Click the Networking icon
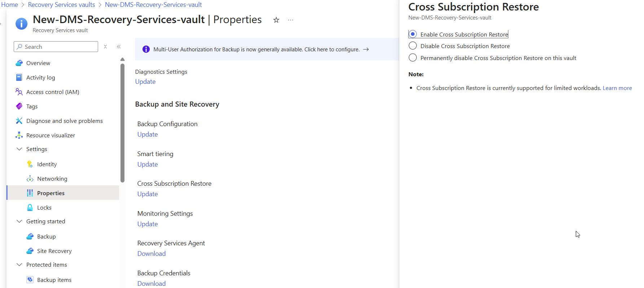The width and height of the screenshot is (644, 288). (x=30, y=179)
